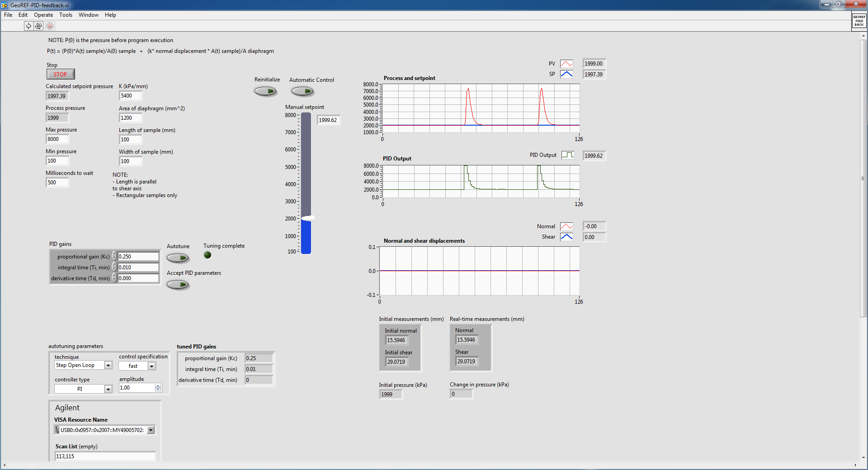Click the Shear plot legend icon
Image resolution: width=868 pixels, height=470 pixels.
tap(566, 237)
